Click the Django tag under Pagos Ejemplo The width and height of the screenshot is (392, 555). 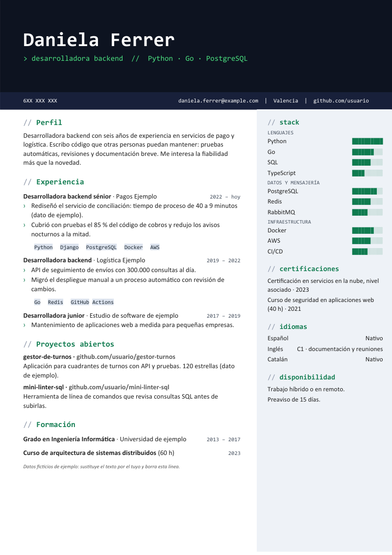pos(70,248)
